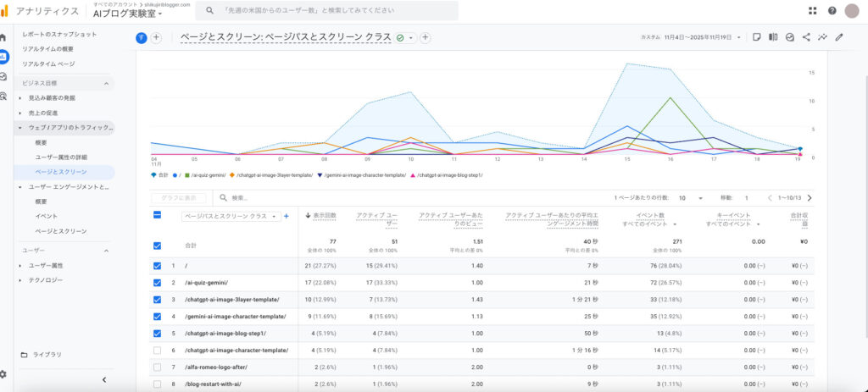Open the Home icon in left rail

(4, 38)
